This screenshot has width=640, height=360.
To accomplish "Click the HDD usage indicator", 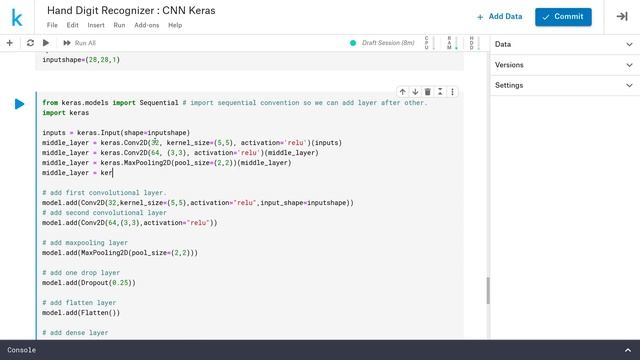I will point(474,43).
